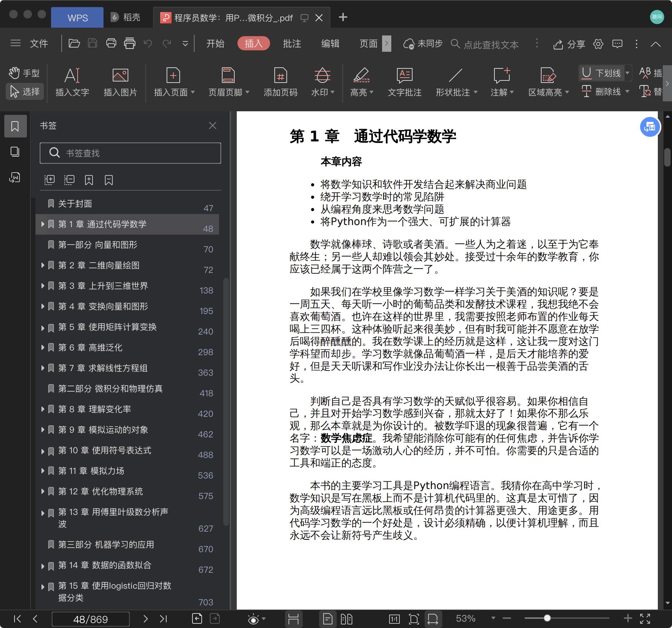Viewport: 672px width, 628px height.
Task: Go to first page button
Action: [x=17, y=619]
